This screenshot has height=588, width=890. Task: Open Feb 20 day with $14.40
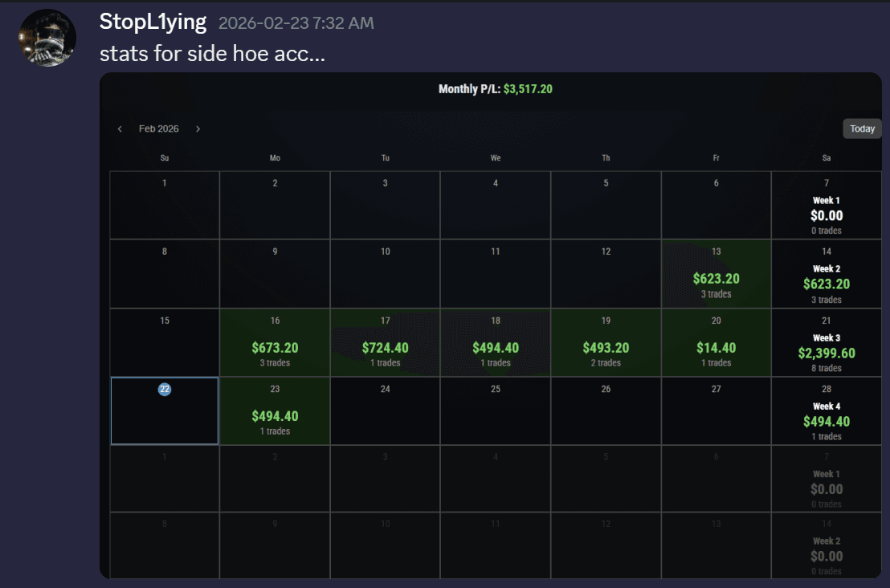pyautogui.click(x=716, y=343)
